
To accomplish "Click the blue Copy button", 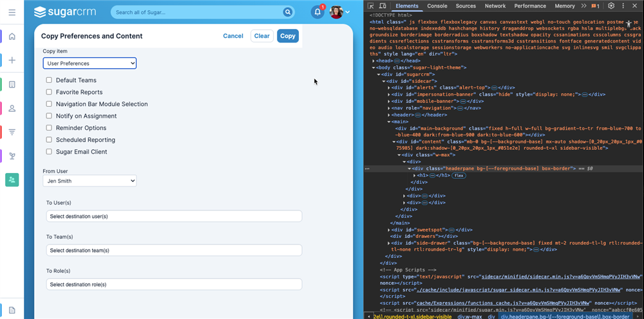I will [288, 36].
